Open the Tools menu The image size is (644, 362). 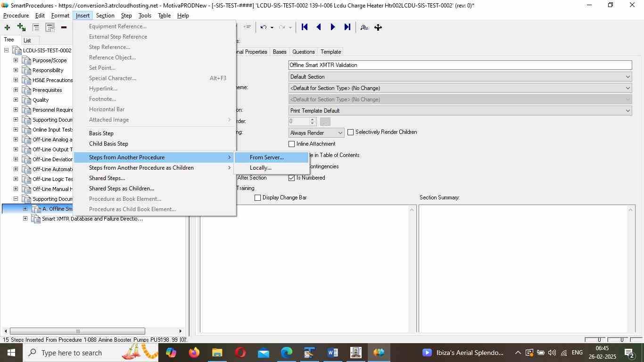[145, 16]
